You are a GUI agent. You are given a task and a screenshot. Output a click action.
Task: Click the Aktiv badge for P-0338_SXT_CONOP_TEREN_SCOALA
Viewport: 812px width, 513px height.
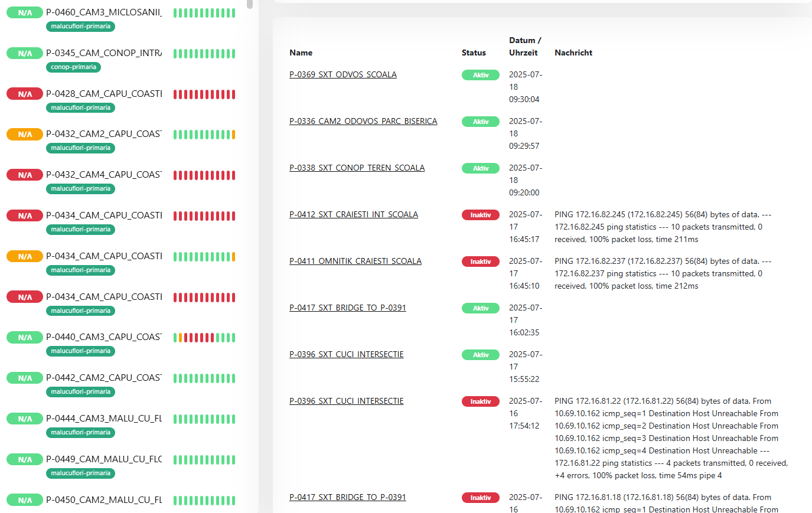(x=480, y=168)
